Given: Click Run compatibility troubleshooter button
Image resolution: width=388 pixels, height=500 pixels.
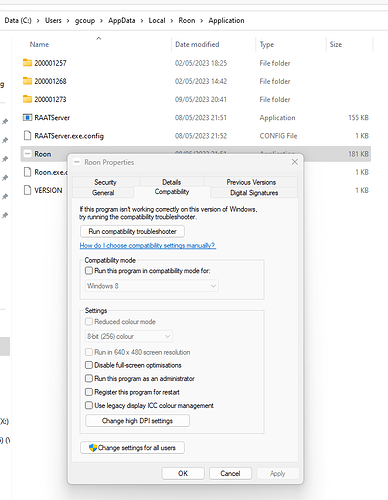Looking at the screenshot, I should [x=132, y=231].
